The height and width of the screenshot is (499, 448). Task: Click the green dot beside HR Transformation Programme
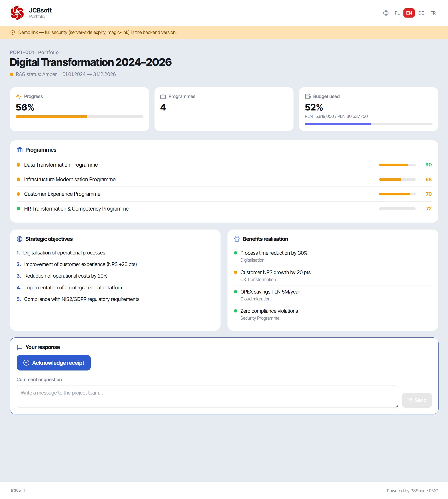pos(18,209)
